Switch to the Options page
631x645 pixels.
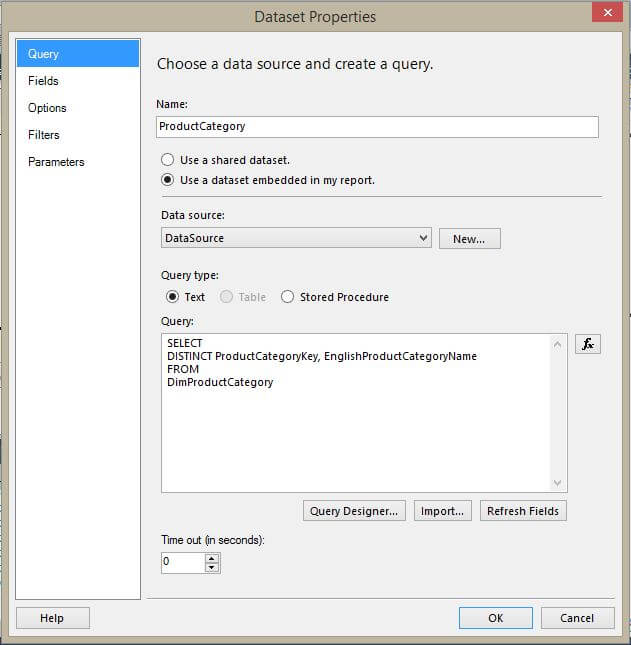pyautogui.click(x=78, y=108)
